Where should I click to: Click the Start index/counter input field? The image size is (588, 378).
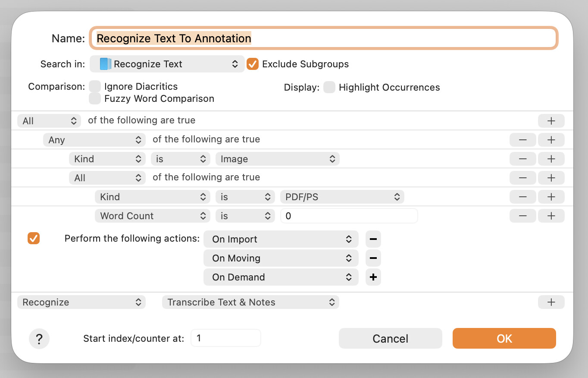(x=225, y=338)
